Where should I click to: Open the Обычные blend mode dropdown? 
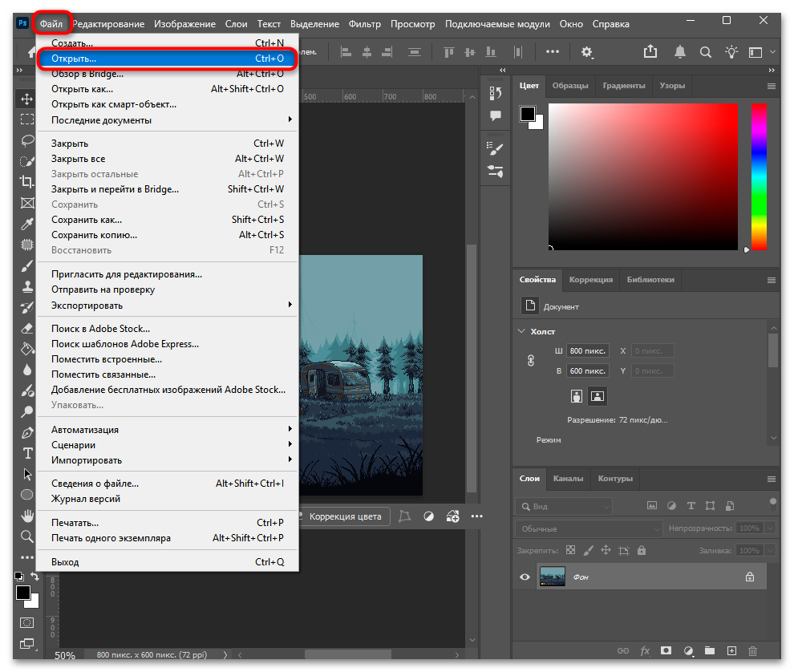589,528
